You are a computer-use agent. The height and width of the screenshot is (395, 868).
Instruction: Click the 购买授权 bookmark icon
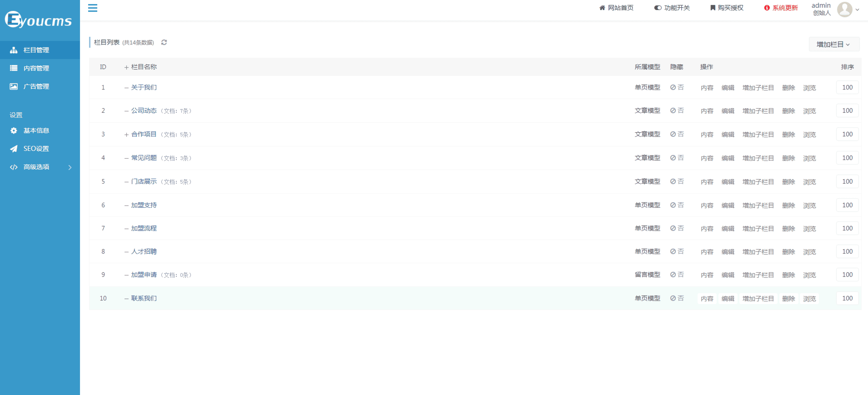point(713,8)
